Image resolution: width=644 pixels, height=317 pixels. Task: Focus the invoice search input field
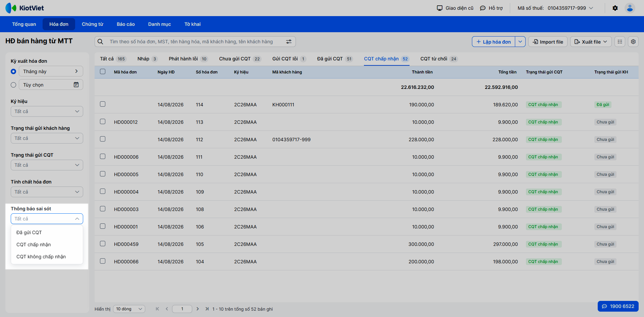[x=195, y=42]
